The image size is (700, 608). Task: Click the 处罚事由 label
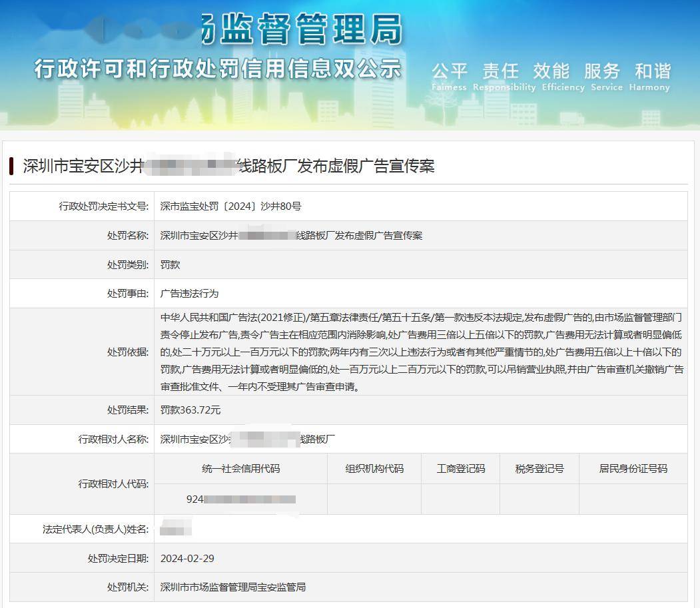tap(128, 294)
